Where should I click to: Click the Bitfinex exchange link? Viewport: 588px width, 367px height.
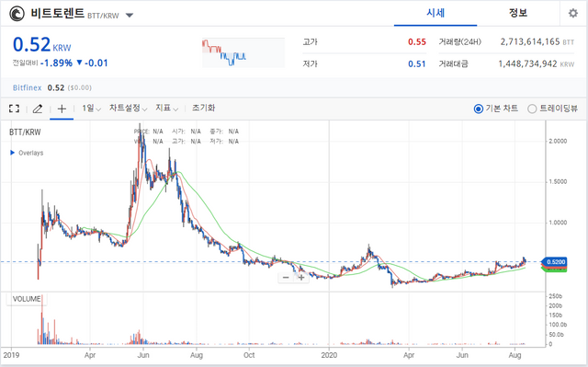click(x=27, y=87)
